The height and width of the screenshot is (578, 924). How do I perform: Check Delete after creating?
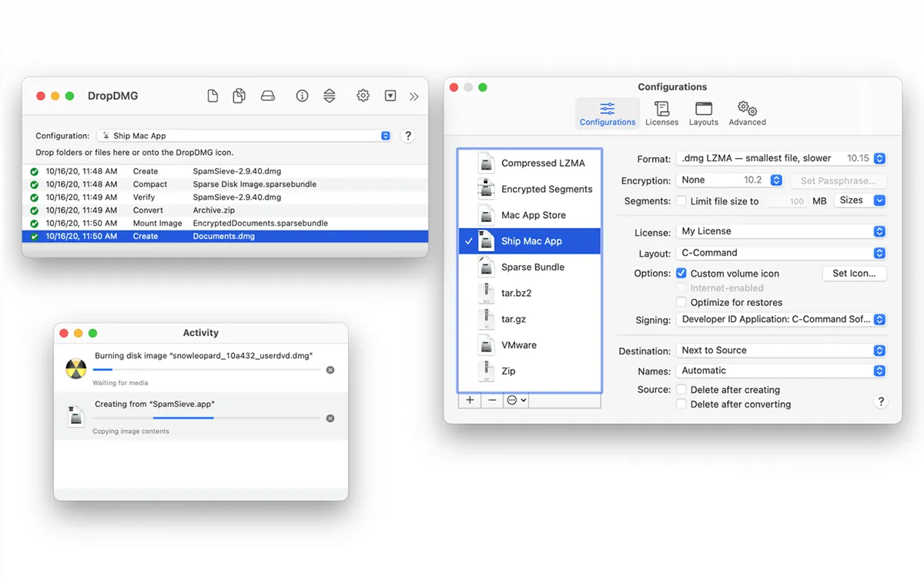[x=681, y=390]
